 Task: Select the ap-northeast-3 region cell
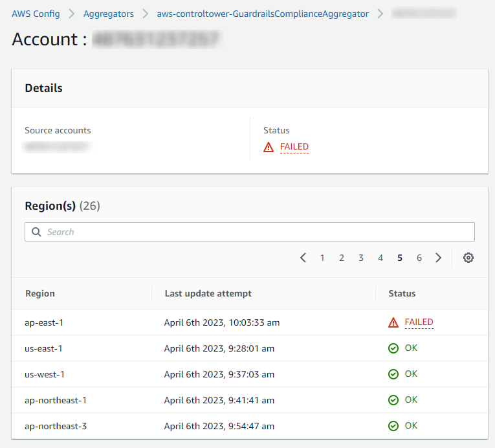point(56,426)
